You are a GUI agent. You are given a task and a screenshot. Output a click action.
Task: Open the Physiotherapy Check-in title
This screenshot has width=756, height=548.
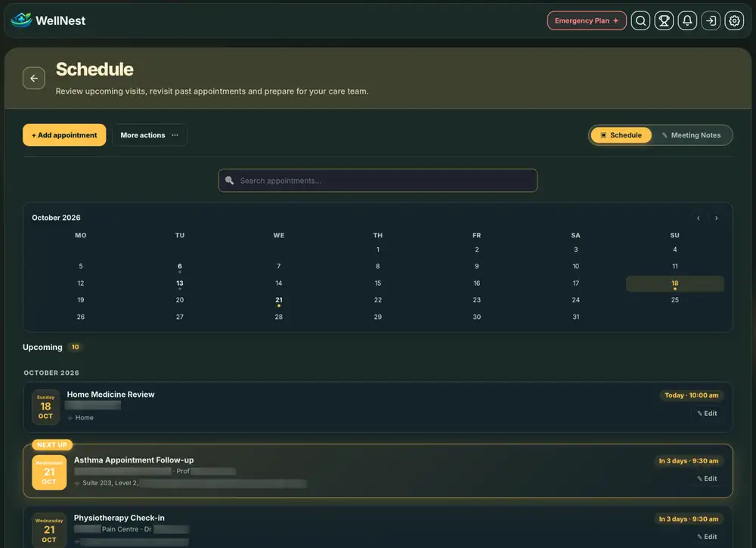tap(119, 518)
